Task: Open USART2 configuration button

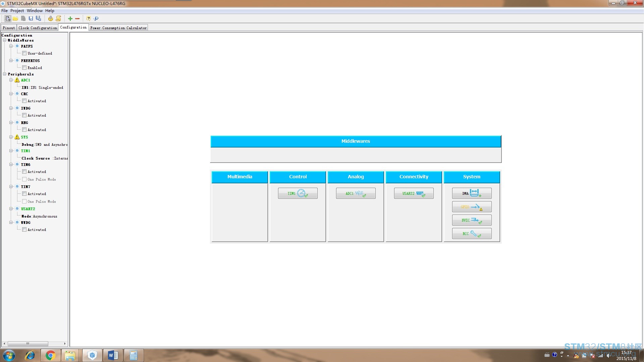Action: 414,193
